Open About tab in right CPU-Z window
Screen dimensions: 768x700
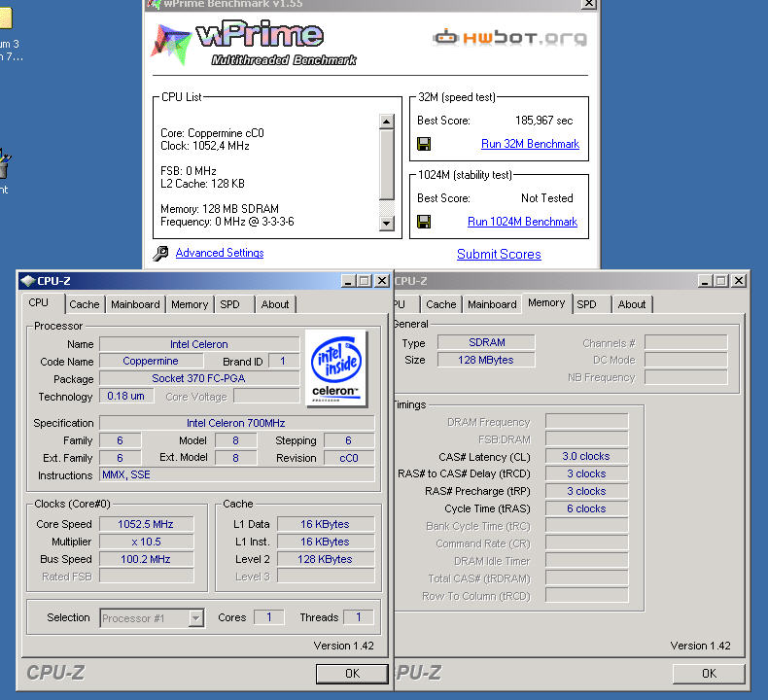[x=631, y=304]
